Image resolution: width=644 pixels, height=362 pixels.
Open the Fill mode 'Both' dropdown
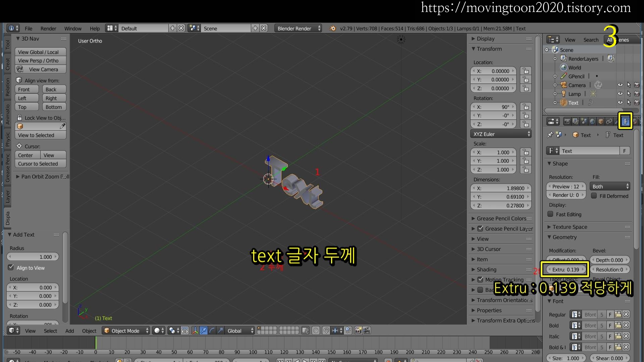click(x=610, y=186)
